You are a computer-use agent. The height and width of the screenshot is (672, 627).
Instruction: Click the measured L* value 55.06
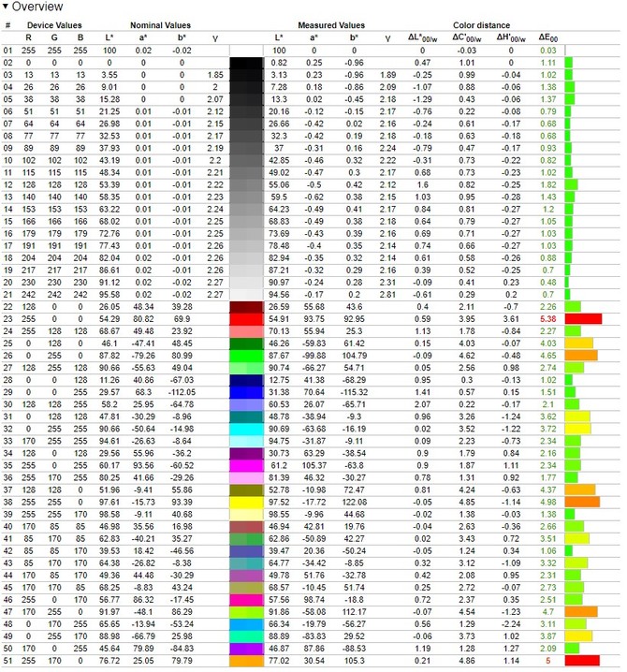tap(279, 184)
